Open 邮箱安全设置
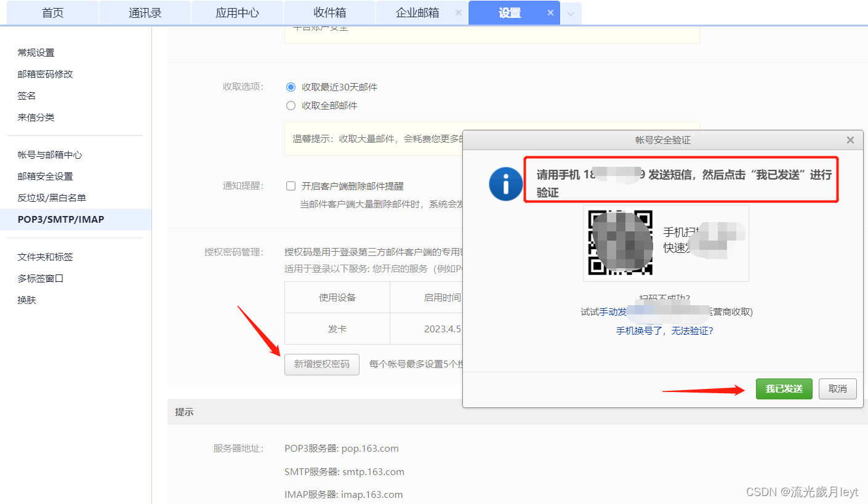 coord(46,177)
